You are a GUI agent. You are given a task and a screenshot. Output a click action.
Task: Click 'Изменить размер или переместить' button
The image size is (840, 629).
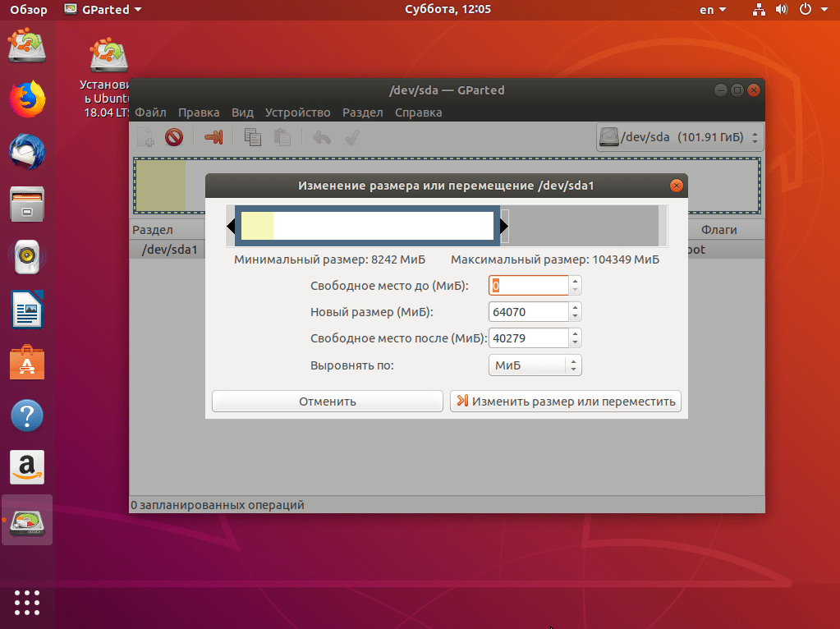[x=566, y=402]
